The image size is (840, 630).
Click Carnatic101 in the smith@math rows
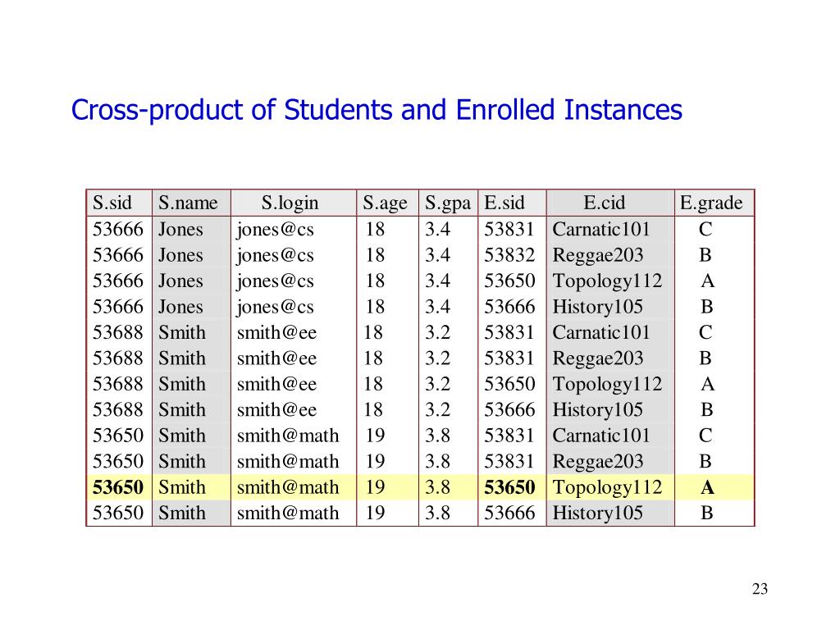coord(601,436)
